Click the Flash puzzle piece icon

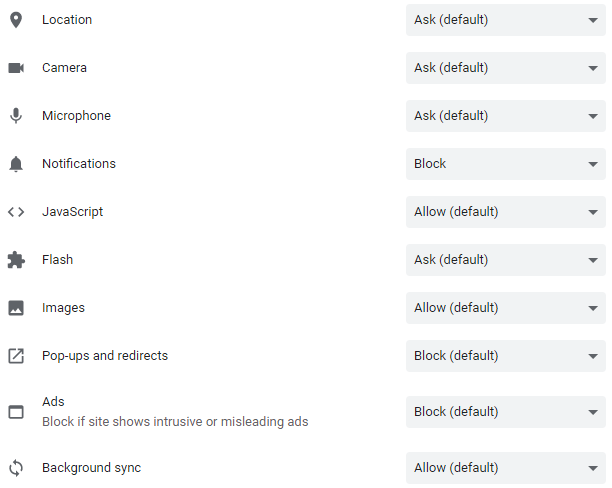point(15,260)
